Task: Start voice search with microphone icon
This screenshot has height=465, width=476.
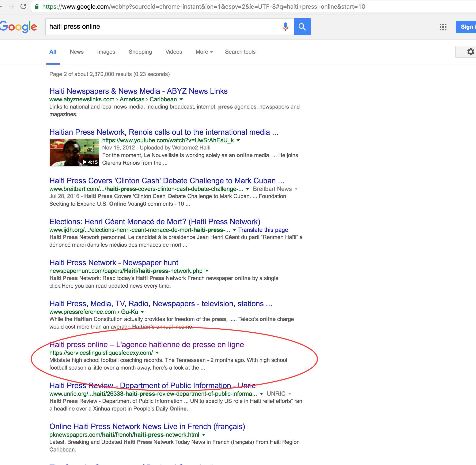Action: pos(285,27)
